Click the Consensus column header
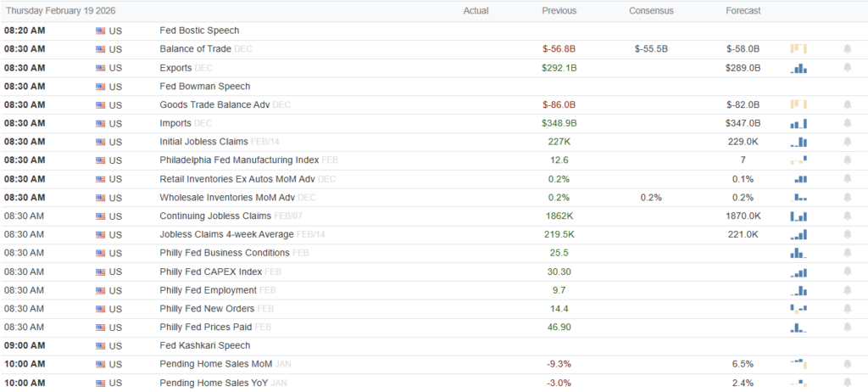 (651, 11)
